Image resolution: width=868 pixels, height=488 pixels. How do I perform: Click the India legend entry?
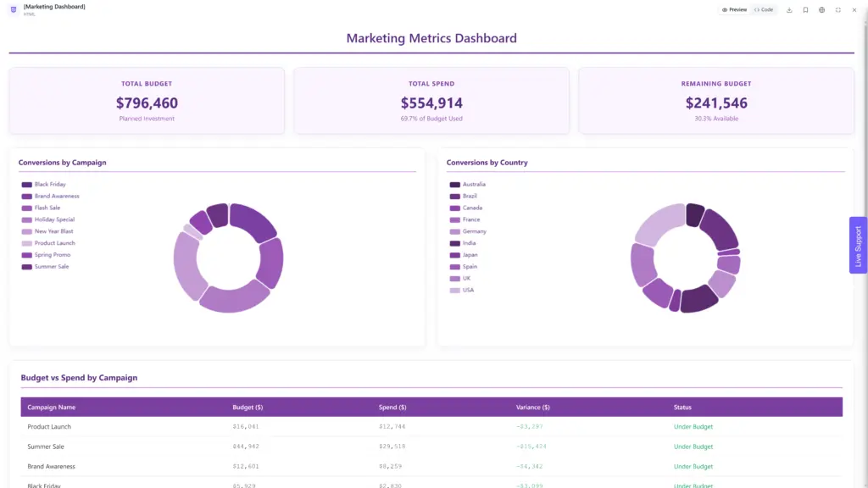[463, 243]
